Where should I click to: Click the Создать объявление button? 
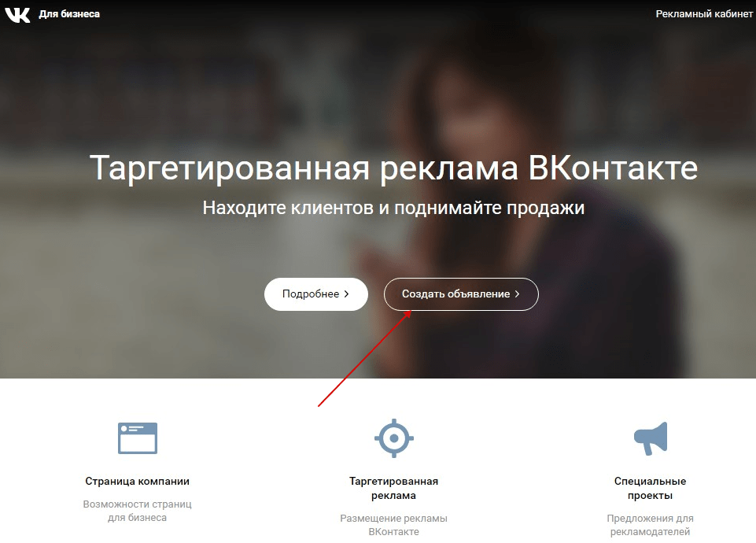(461, 294)
